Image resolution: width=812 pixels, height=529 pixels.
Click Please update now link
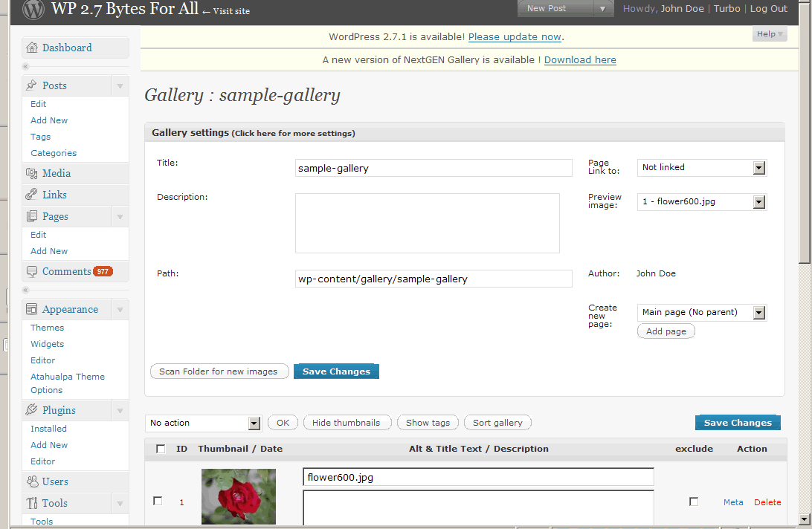(x=515, y=36)
